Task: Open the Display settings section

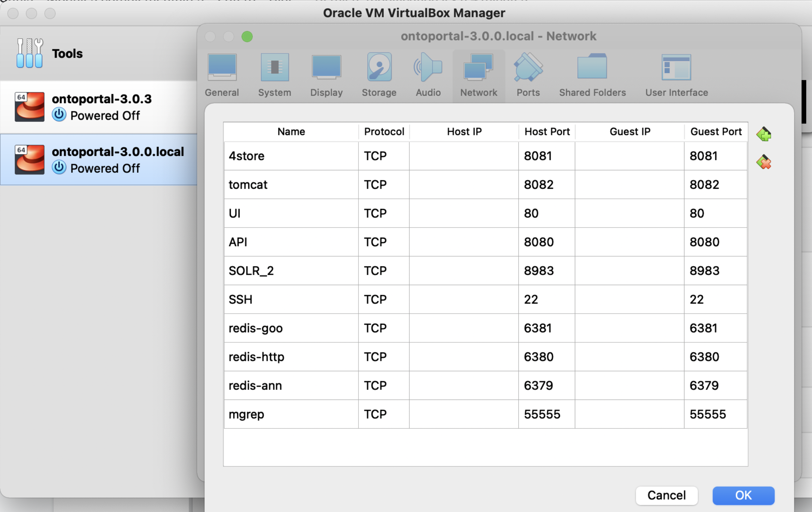Action: tap(326, 76)
